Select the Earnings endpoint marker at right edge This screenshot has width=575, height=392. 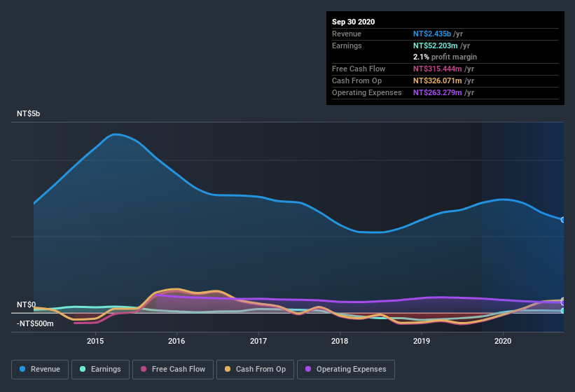pos(563,311)
